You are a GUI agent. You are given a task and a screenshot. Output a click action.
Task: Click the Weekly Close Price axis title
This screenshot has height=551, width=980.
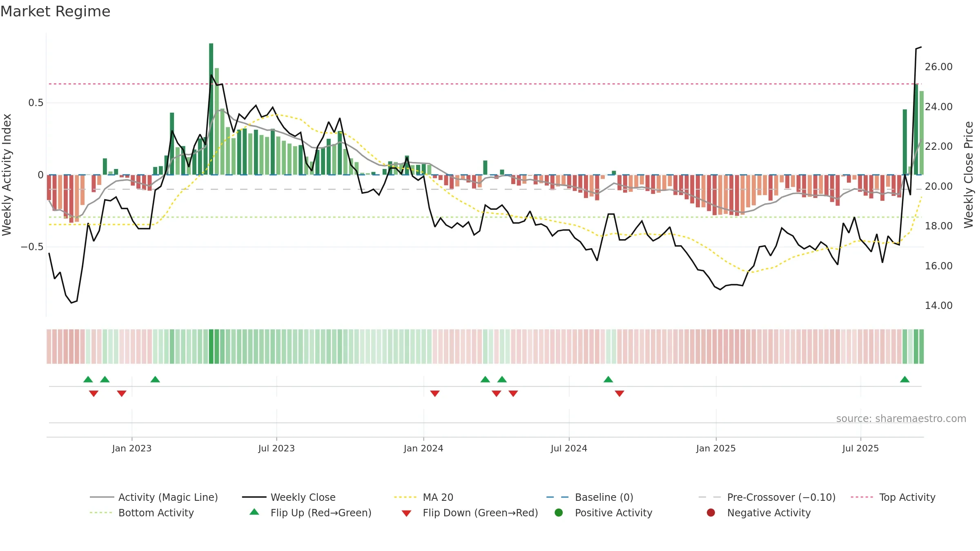pyautogui.click(x=969, y=175)
